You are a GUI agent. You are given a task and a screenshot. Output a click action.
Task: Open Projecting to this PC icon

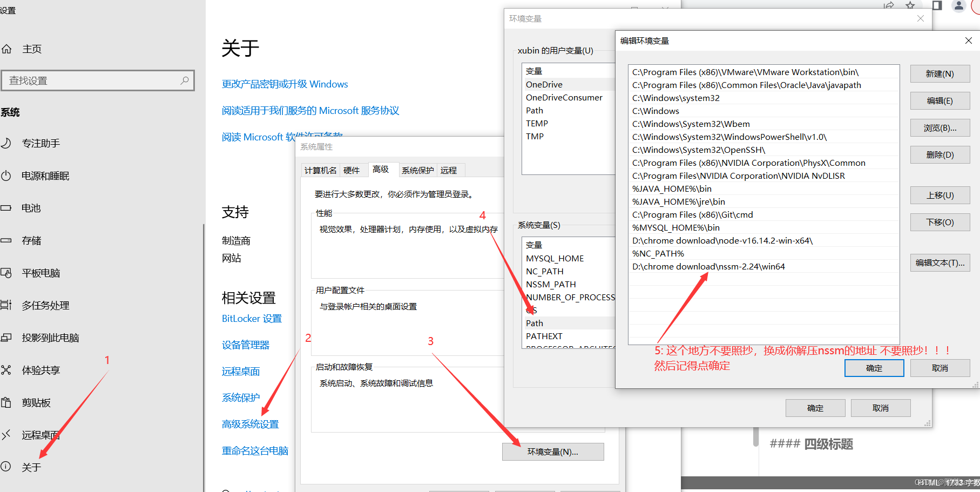(x=6, y=338)
